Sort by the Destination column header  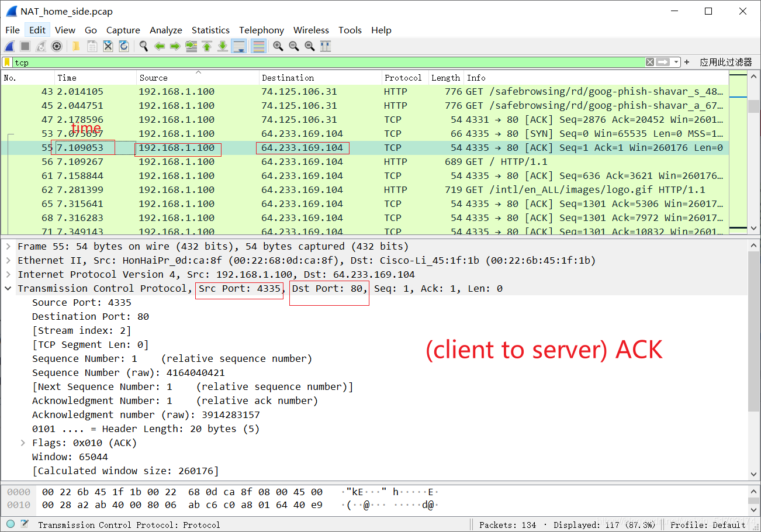(320, 78)
